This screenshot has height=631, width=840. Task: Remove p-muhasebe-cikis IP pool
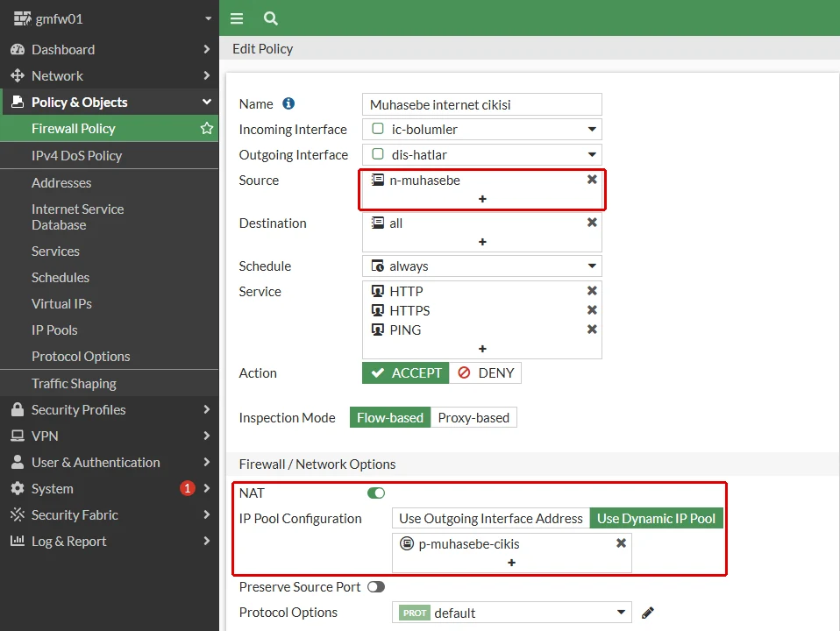[622, 543]
